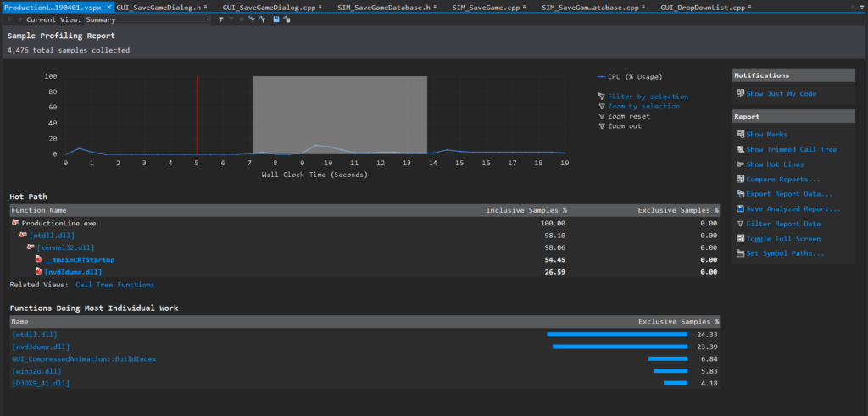
Task: Open the GUI_DropDownList.cpp tab
Action: pyautogui.click(x=703, y=7)
